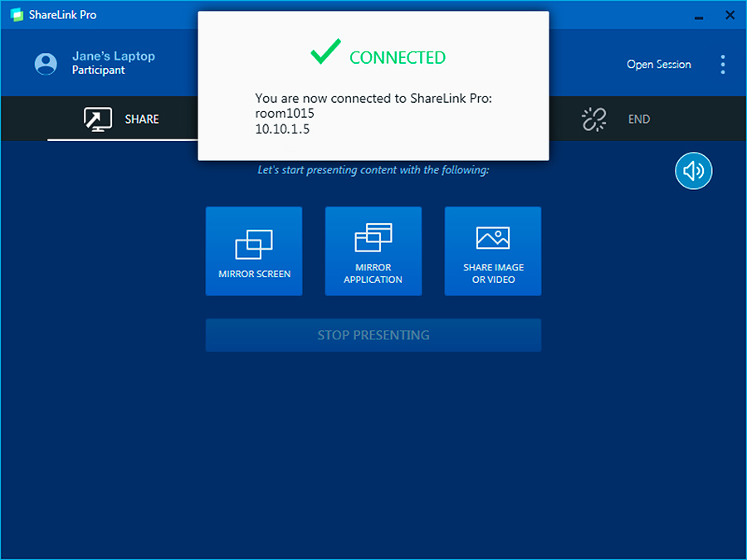Click the broken-link END session icon

(x=593, y=119)
